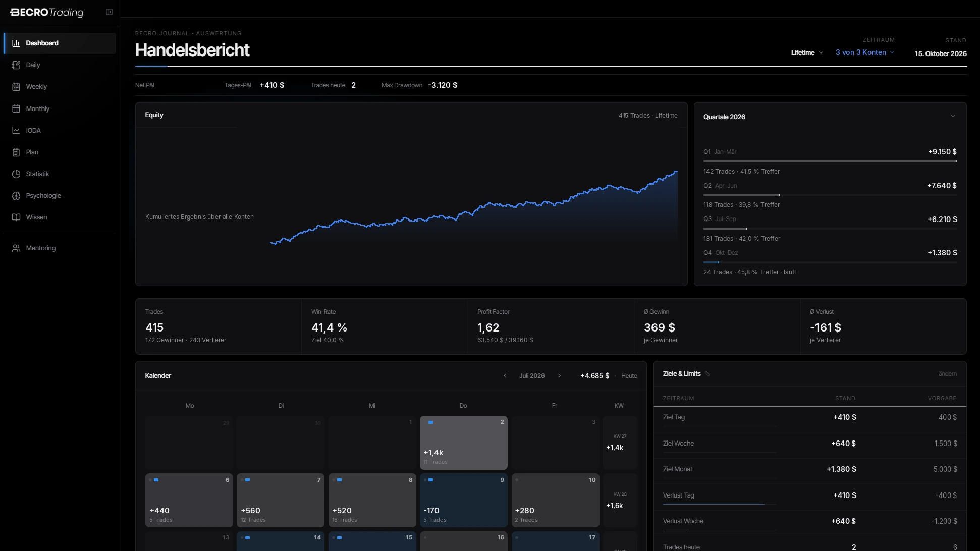Open the Monthly calendar icon
The image size is (980, 551).
point(16,108)
